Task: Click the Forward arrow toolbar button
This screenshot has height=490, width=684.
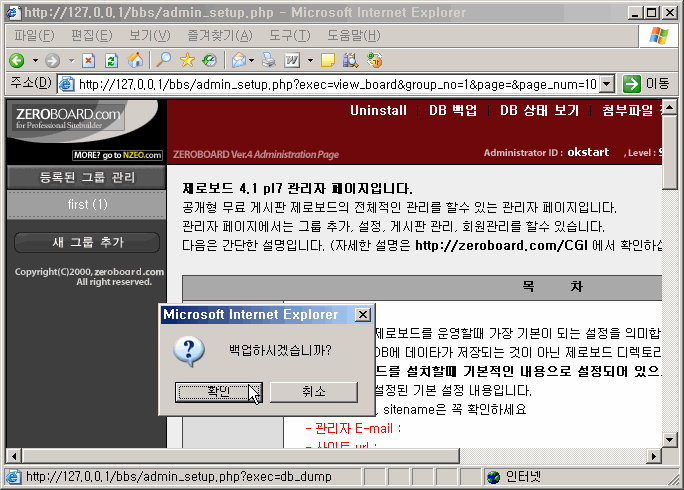Action: coord(52,60)
